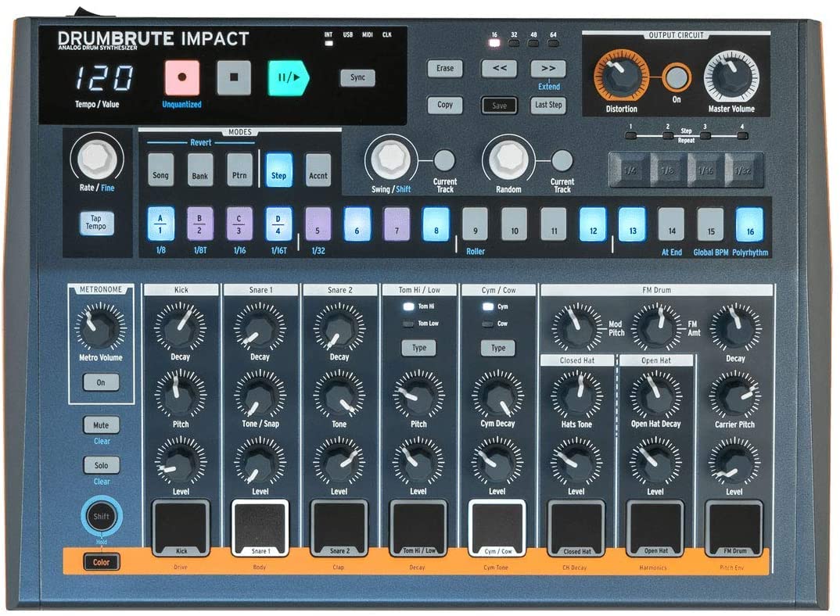Hit the gray Stop button
Image resolution: width=840 pixels, height=616 pixels.
(234, 77)
